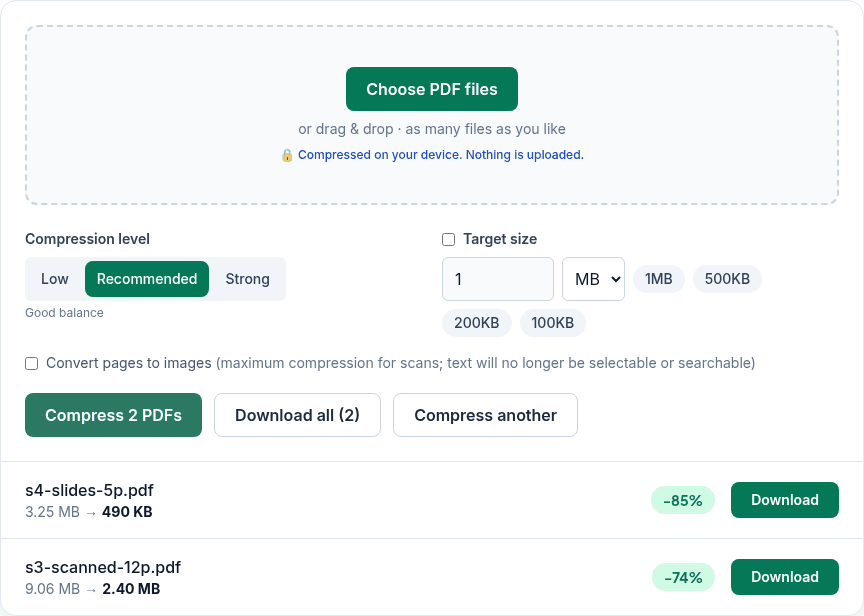Screen dimensions: 864x616
Task: Download compressed s3-scanned-12p.pdf
Action: [785, 577]
